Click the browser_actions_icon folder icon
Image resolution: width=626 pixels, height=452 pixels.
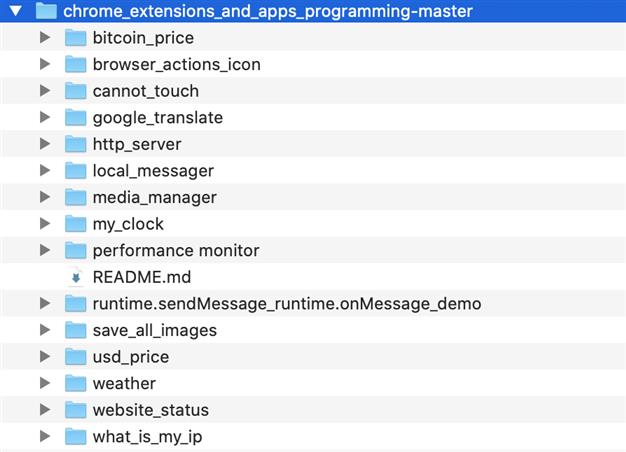(x=75, y=64)
